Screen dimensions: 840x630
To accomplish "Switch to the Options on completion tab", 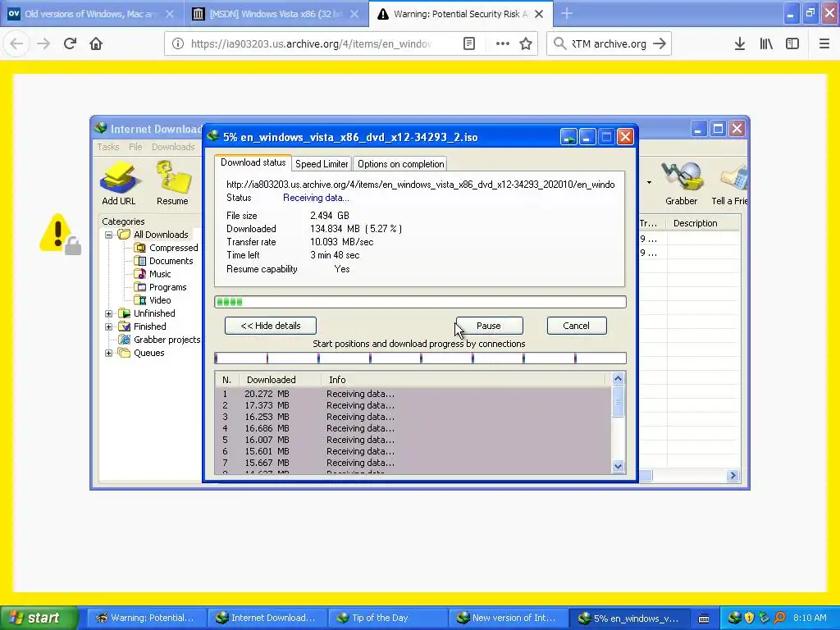I will 400,164.
